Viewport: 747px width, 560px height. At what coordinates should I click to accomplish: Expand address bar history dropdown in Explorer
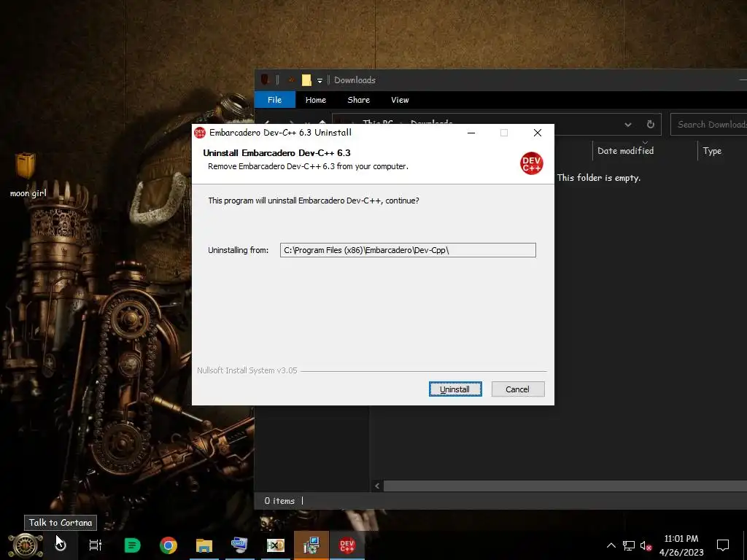click(628, 124)
